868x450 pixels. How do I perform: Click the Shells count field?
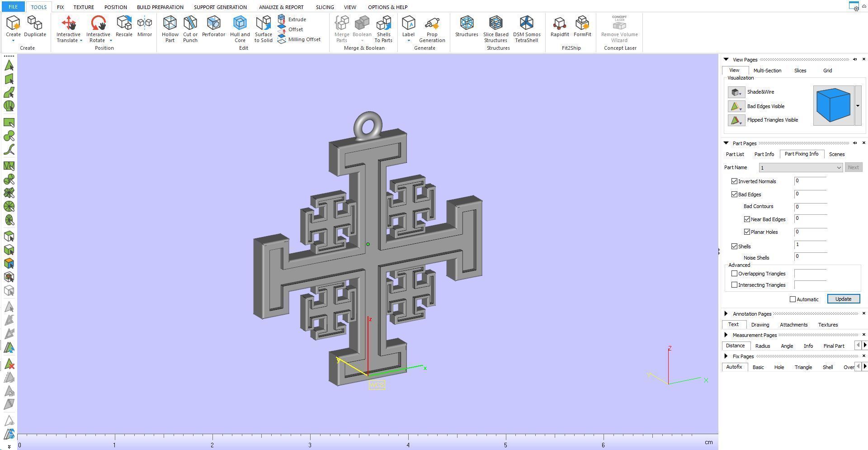click(x=811, y=245)
